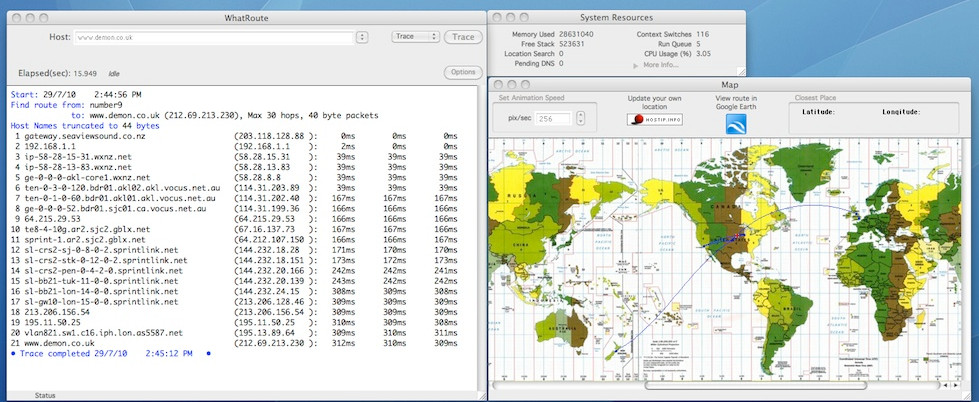979x402 pixels.
Task: Click Elapsed(sec) value 15.949
Action: pos(85,73)
